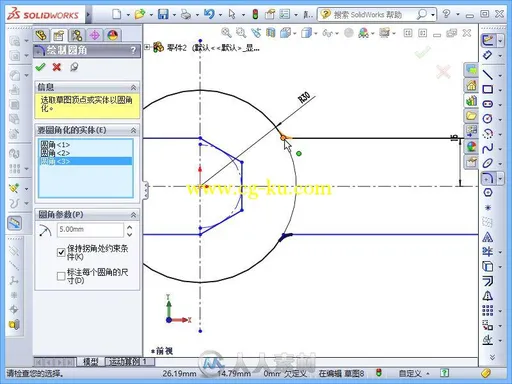The height and width of the screenshot is (384, 512).
Task: Click green checkmark to accept fillet
Action: click(x=40, y=67)
